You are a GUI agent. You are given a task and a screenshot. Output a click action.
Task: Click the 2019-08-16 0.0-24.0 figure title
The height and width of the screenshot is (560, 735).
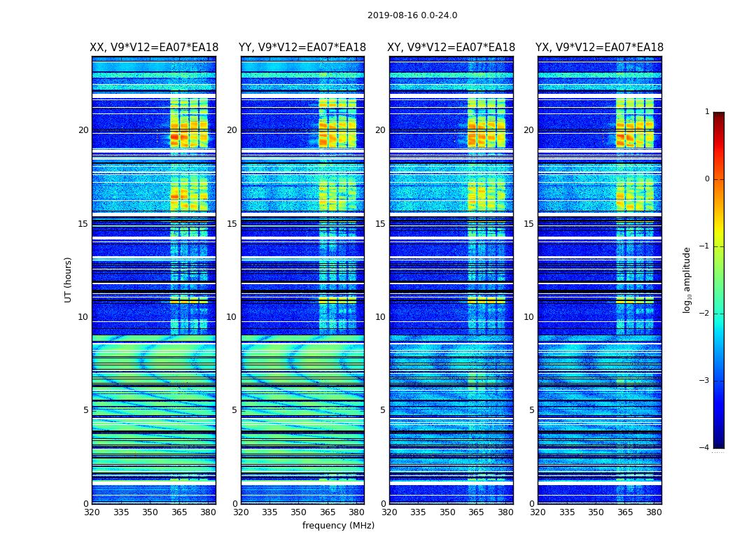point(412,15)
